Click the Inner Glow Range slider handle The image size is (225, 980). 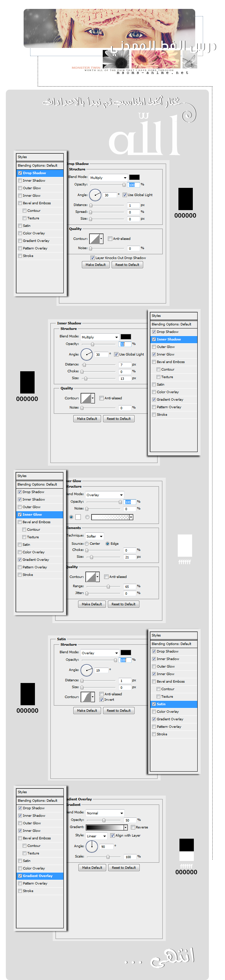[108, 586]
